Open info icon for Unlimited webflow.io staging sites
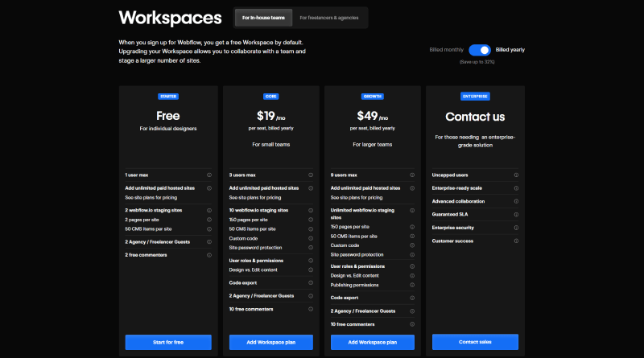This screenshot has width=644, height=358. point(412,210)
